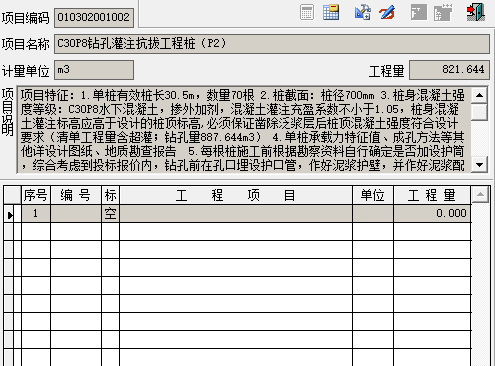
Task: Click the 工程量 field showing 821.644
Action: pos(449,70)
